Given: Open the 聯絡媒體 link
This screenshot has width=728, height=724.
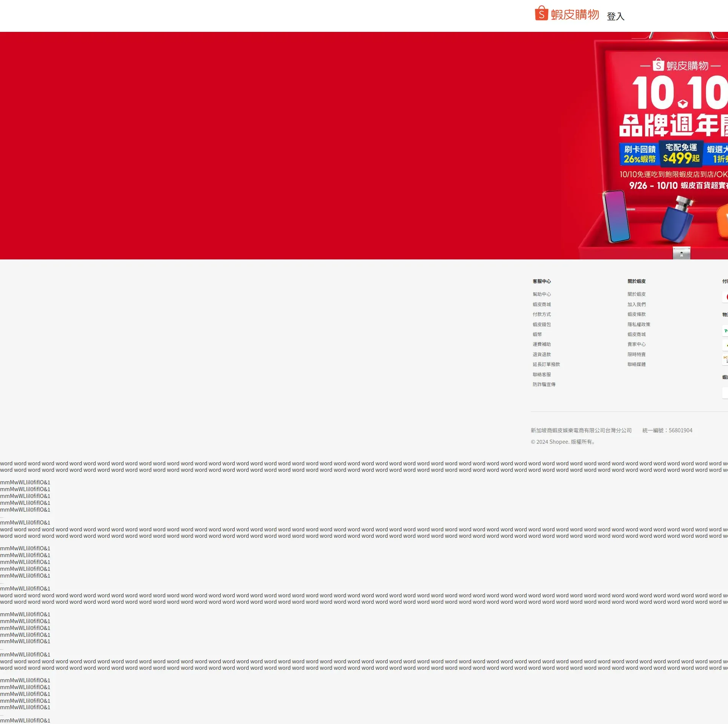Looking at the screenshot, I should [636, 364].
